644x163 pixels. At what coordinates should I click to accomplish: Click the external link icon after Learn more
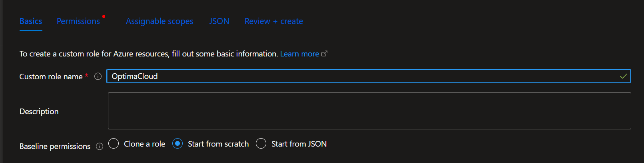[x=325, y=54]
